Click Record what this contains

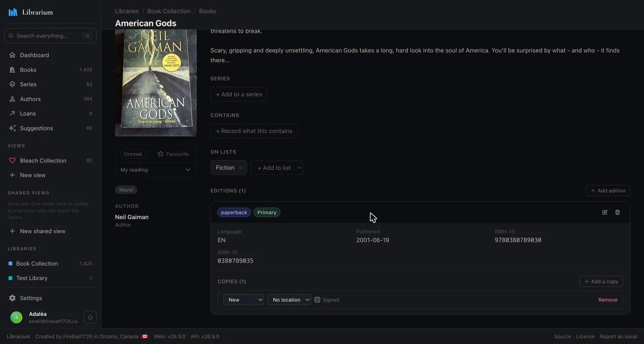point(254,131)
